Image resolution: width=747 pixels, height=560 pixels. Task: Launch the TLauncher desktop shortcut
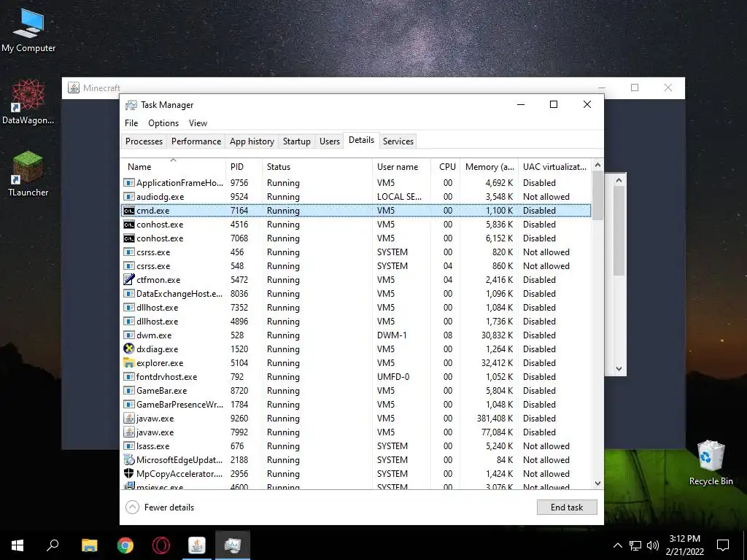click(x=28, y=174)
